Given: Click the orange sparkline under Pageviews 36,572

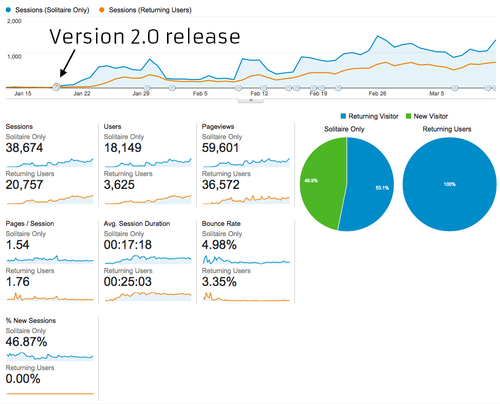Looking at the screenshot, I should pyautogui.click(x=246, y=200).
